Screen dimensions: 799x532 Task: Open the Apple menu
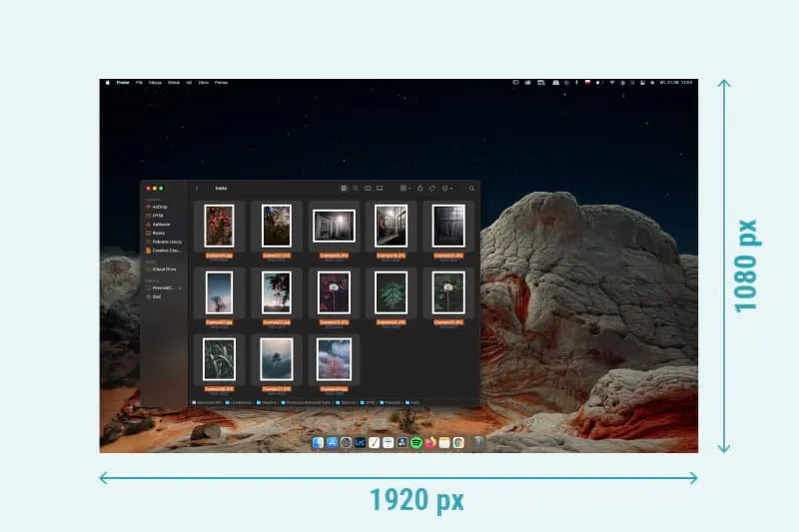(107, 83)
